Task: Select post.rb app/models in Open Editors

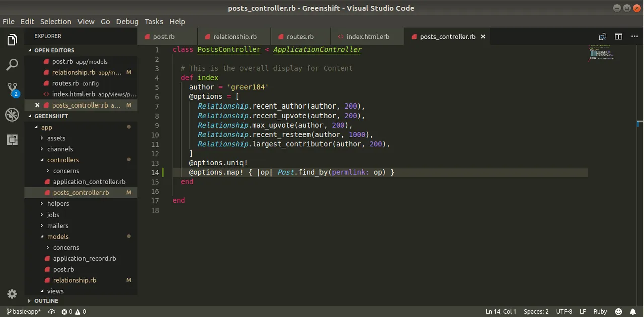Action: [x=80, y=61]
